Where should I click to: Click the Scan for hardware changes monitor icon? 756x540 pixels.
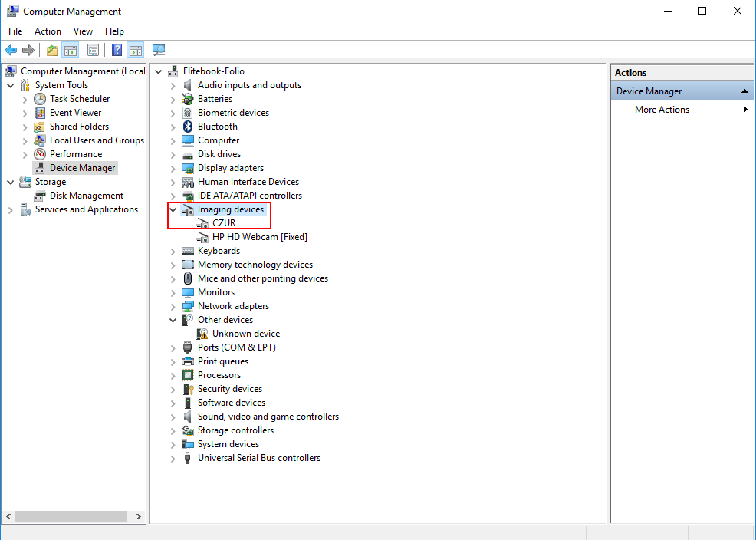(x=159, y=50)
